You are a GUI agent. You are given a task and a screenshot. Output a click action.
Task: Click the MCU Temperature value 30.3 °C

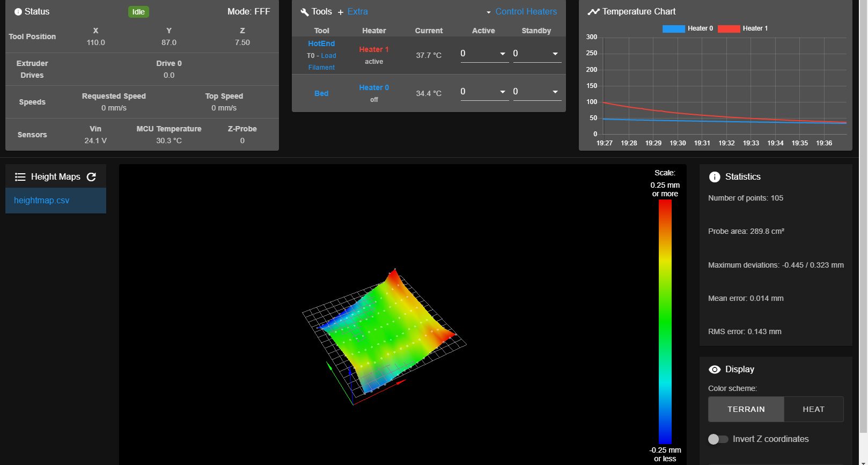click(x=169, y=141)
